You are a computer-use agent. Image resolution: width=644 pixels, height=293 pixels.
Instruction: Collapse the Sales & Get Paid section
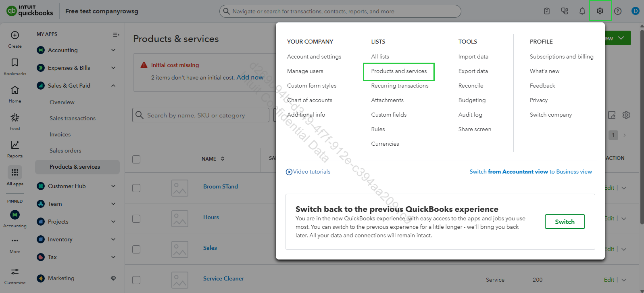coord(113,86)
